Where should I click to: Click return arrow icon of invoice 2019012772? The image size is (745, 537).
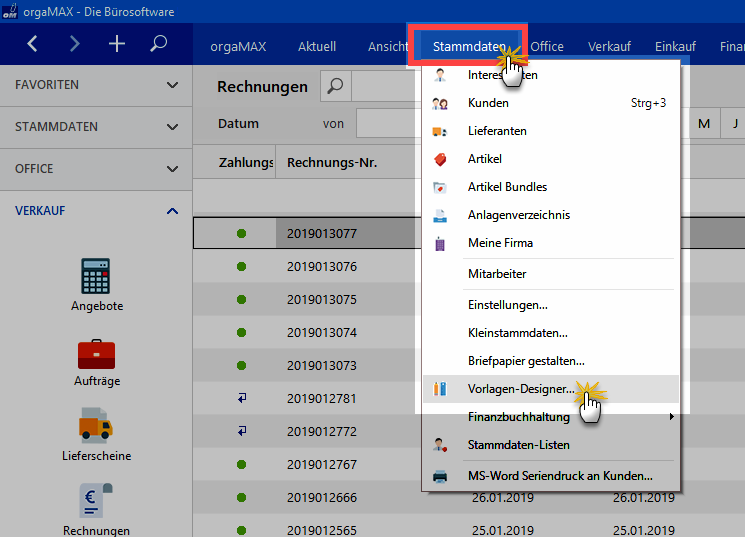[x=242, y=431]
